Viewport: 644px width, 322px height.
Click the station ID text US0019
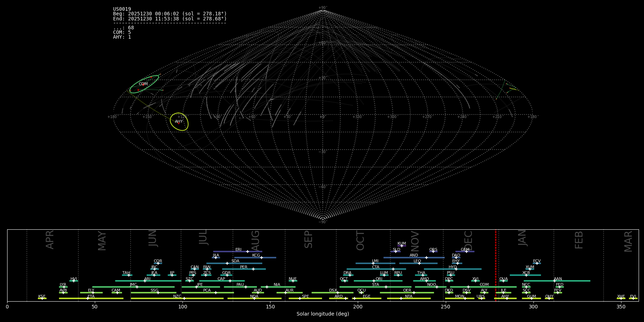pos(122,9)
